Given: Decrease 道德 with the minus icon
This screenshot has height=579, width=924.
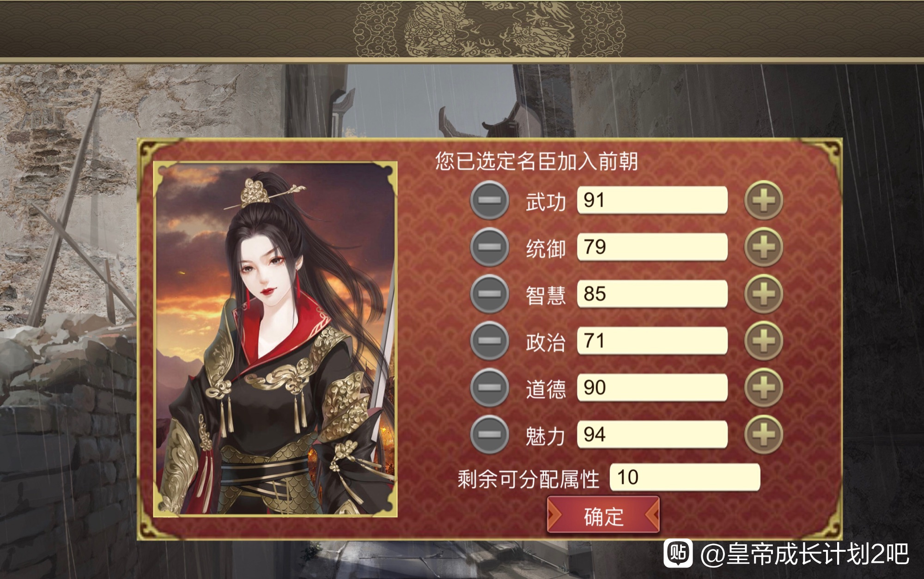Looking at the screenshot, I should pyautogui.click(x=490, y=388).
